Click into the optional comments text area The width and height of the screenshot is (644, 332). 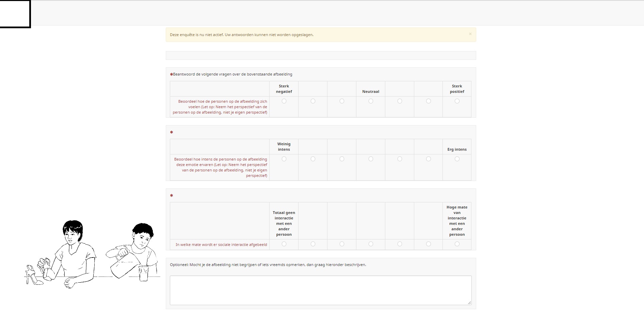pos(320,290)
